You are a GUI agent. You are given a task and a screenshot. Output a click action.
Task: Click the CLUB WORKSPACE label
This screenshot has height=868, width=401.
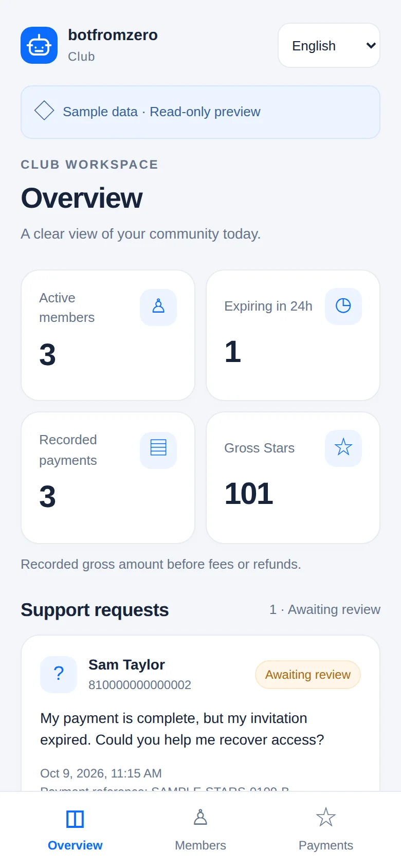point(89,165)
